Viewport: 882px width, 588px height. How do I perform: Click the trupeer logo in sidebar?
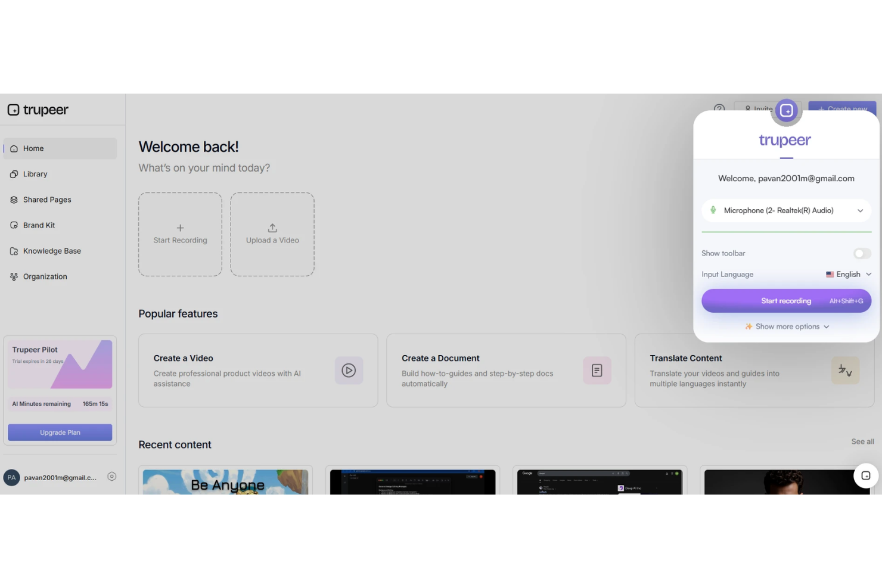[x=38, y=110]
